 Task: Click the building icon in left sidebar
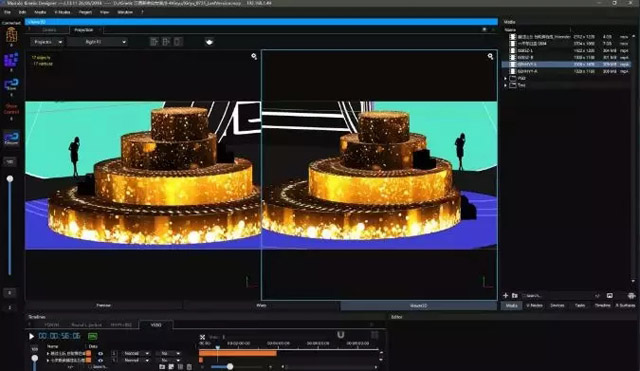[x=11, y=34]
